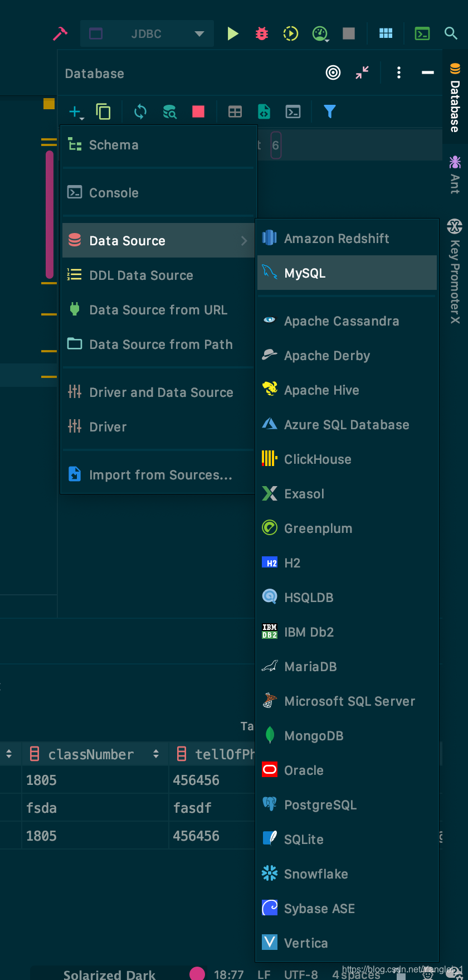Select SQLite data source
This screenshot has height=980, width=468.
[x=347, y=839]
